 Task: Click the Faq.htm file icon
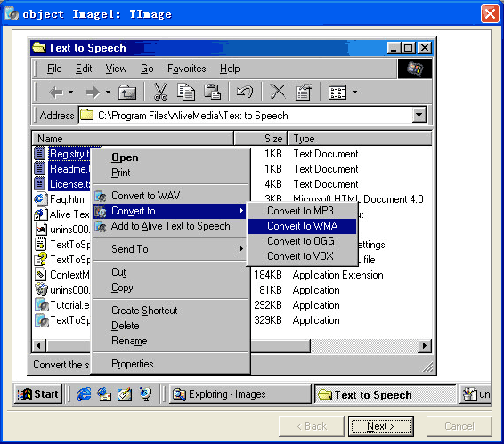[x=40, y=199]
